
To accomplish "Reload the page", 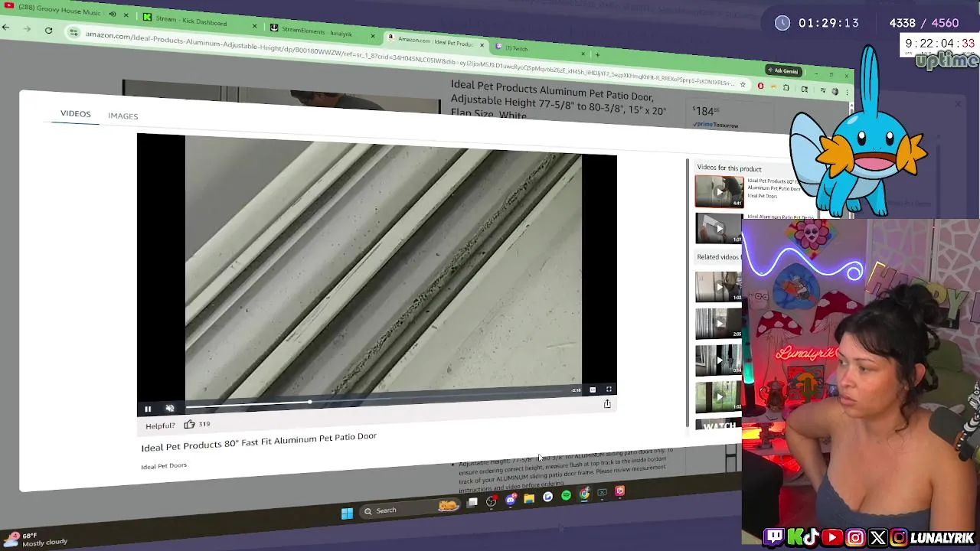I will [x=48, y=30].
